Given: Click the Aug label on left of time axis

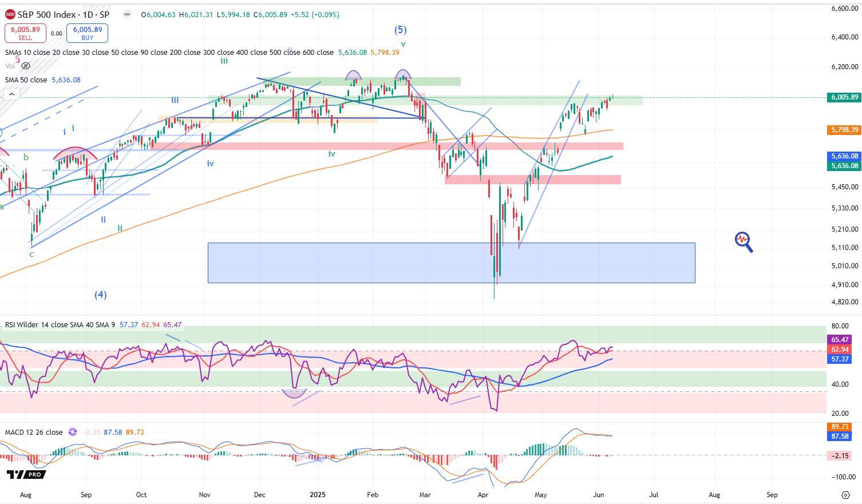Looking at the screenshot, I should tap(25, 495).
